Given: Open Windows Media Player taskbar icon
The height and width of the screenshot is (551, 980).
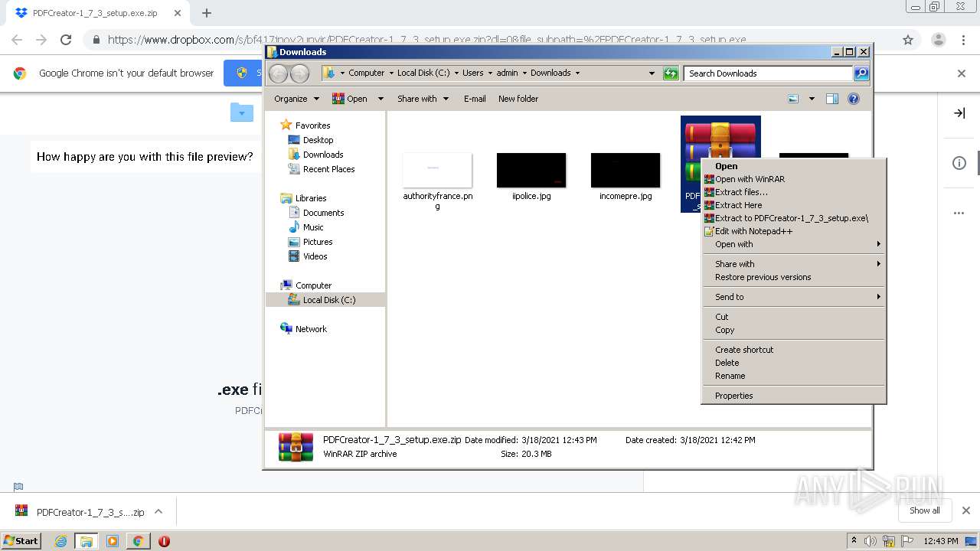Looking at the screenshot, I should tap(113, 541).
